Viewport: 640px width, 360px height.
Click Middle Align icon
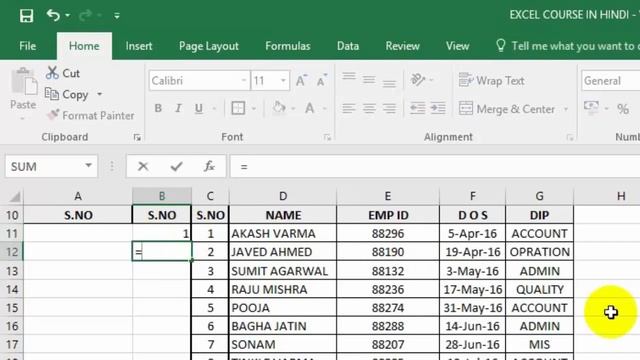[x=369, y=79]
